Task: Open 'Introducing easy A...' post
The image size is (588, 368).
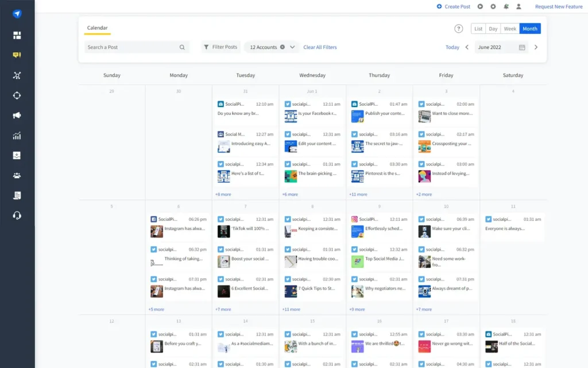Action: point(246,141)
